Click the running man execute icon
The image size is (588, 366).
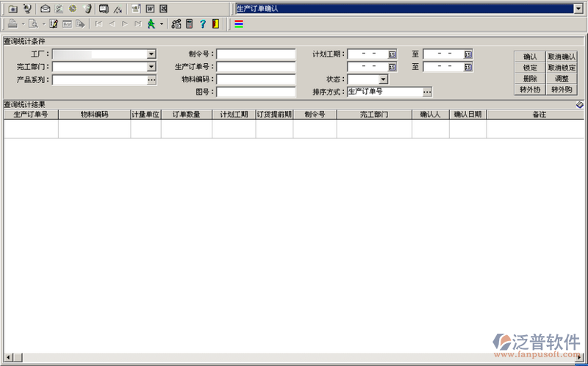[x=151, y=24]
